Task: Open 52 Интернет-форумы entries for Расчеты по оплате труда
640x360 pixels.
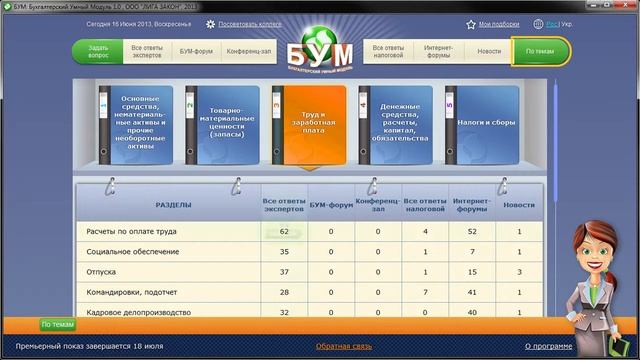Action: click(472, 231)
